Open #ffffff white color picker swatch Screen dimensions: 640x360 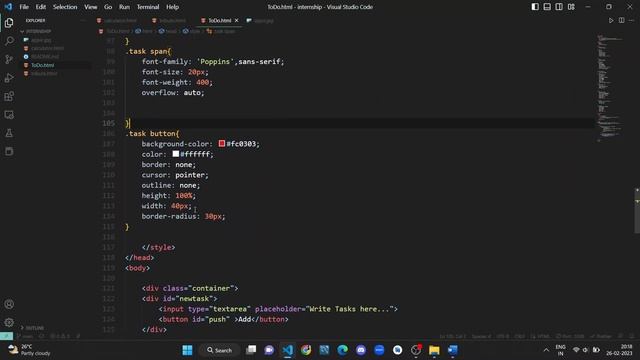tap(176, 154)
